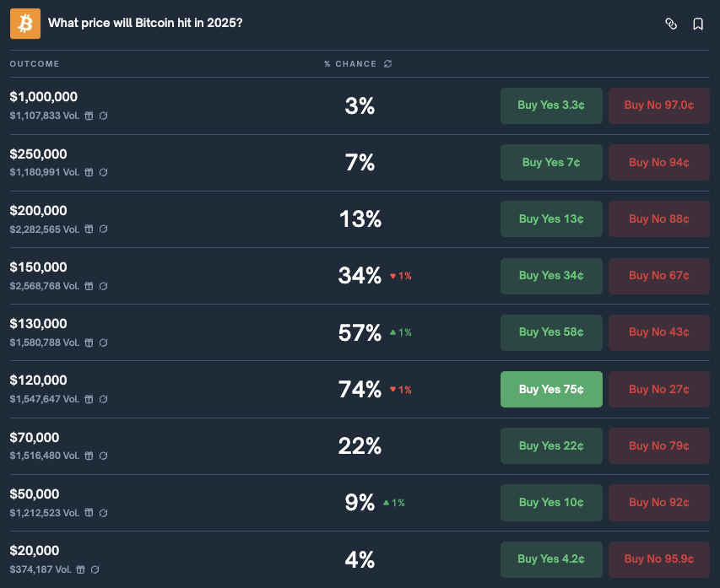Open gift icon on $200,000 row
Screen dimensions: 720x588
pyautogui.click(x=89, y=229)
